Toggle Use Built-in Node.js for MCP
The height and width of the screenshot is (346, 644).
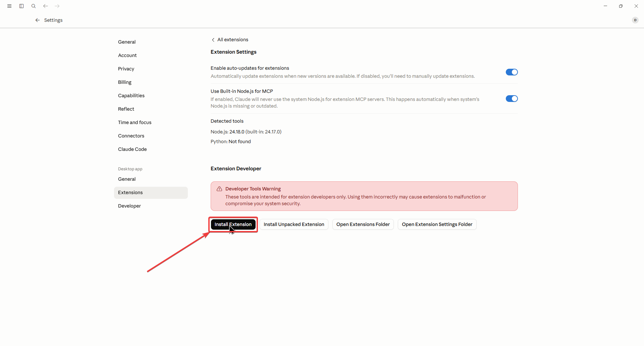pyautogui.click(x=512, y=99)
